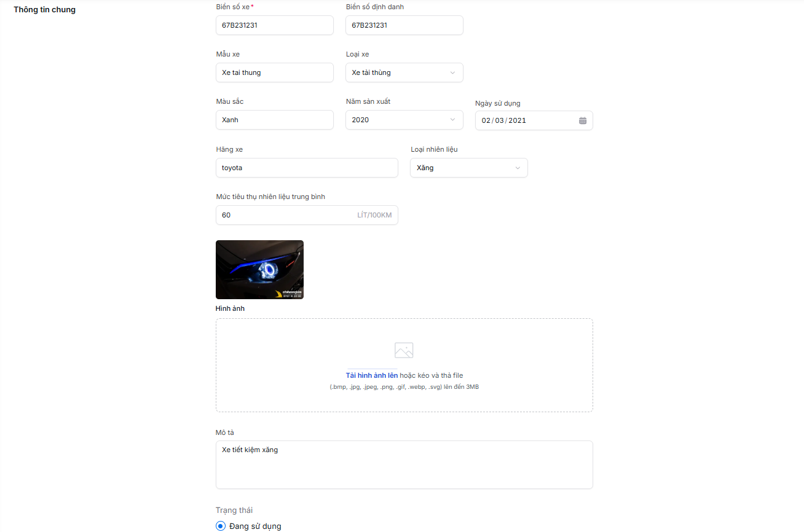The width and height of the screenshot is (804, 532).
Task: Focus the Biển số xe input field
Action: [274, 25]
